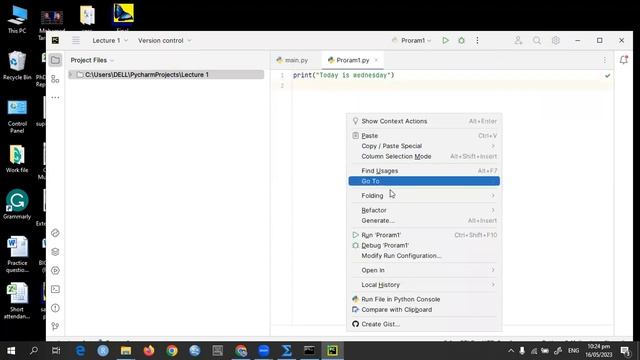Open IDE settings gear icon
The image size is (640, 360).
(x=556, y=40)
